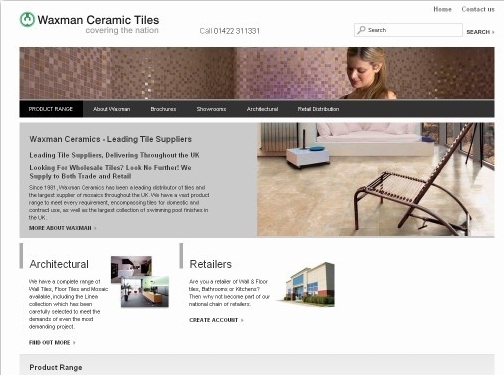The height and width of the screenshot is (375, 504).
Task: Click inside the Search text field
Action: coord(408,30)
